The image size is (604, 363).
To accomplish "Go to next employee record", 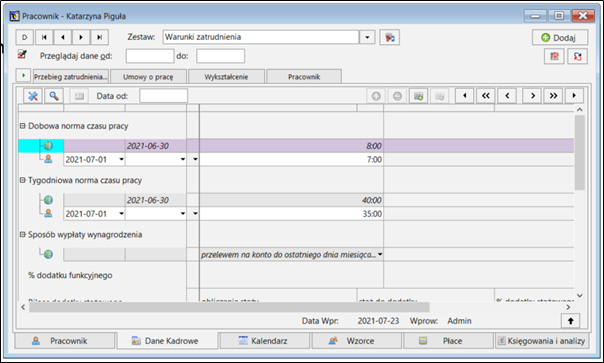I will coord(81,37).
